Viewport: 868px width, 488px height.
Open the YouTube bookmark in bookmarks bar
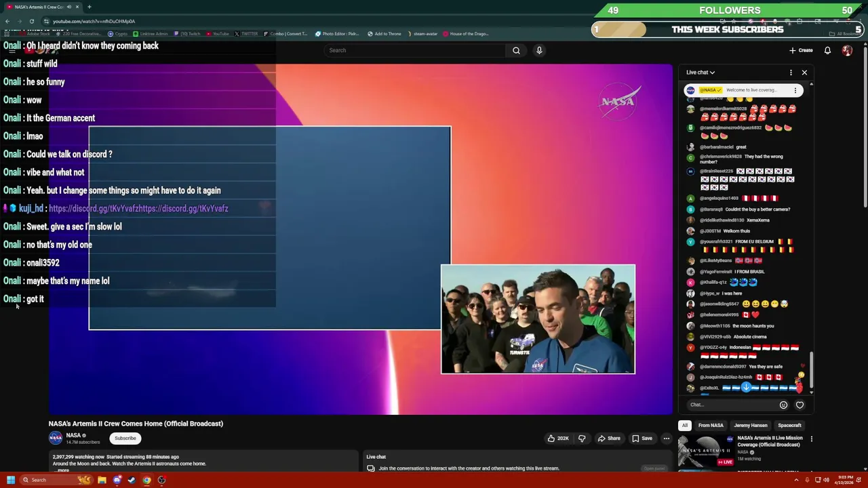217,34
